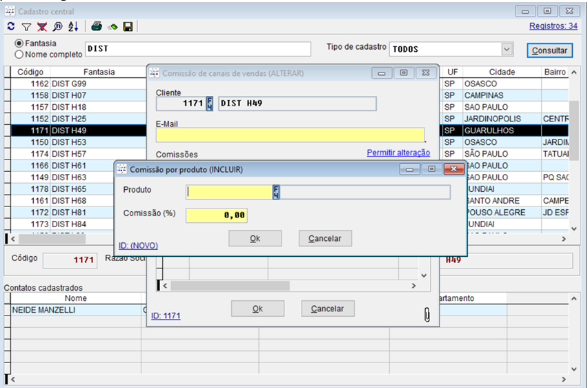Click the Comissão (%) input field

(x=216, y=215)
